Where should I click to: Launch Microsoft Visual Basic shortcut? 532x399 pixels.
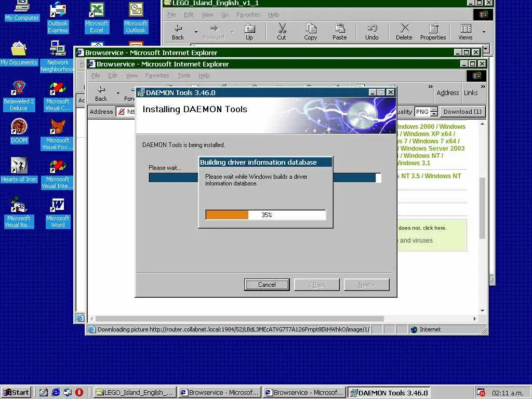[19, 212]
